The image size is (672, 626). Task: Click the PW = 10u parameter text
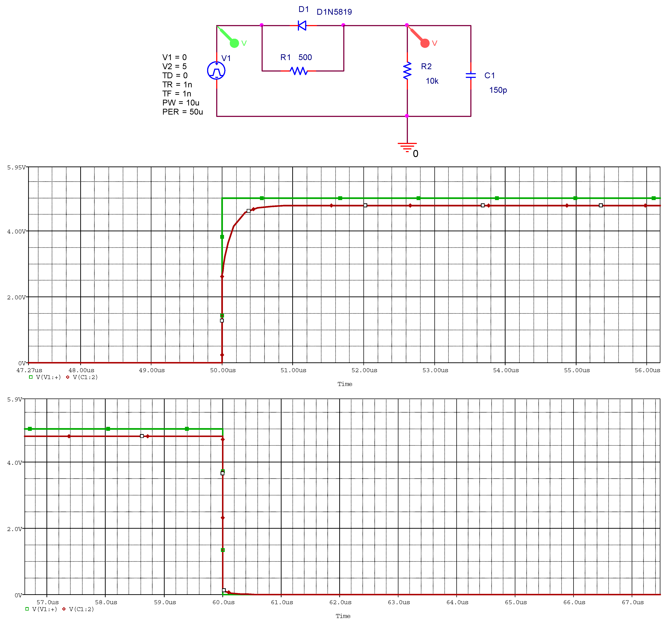[x=181, y=103]
